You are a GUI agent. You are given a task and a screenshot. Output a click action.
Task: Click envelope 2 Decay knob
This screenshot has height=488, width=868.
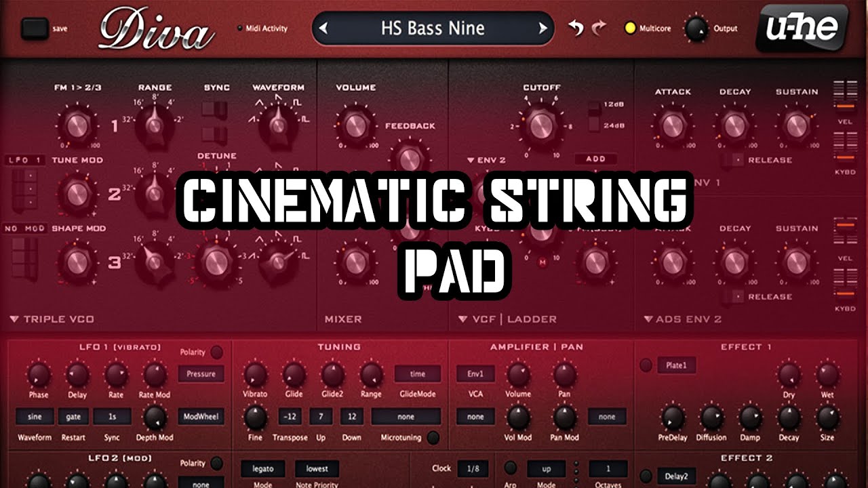point(734,262)
